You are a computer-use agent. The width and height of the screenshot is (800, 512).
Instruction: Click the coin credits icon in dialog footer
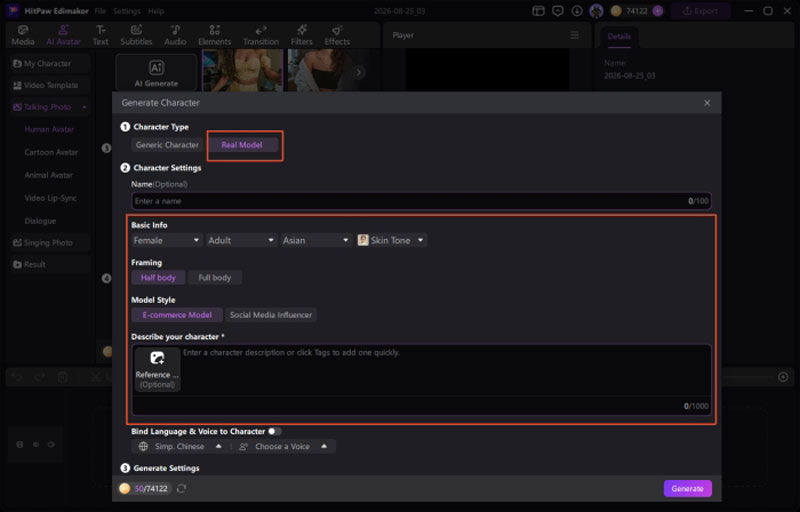click(124, 489)
